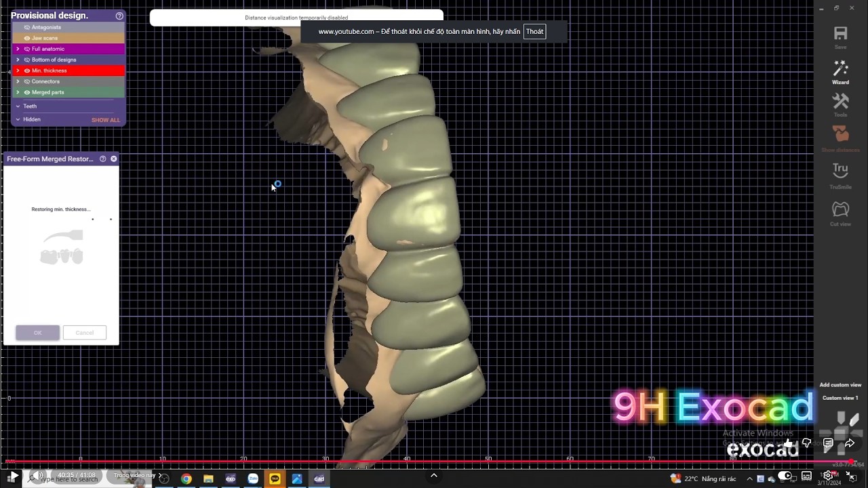Expand the Connectors group

point(18,81)
